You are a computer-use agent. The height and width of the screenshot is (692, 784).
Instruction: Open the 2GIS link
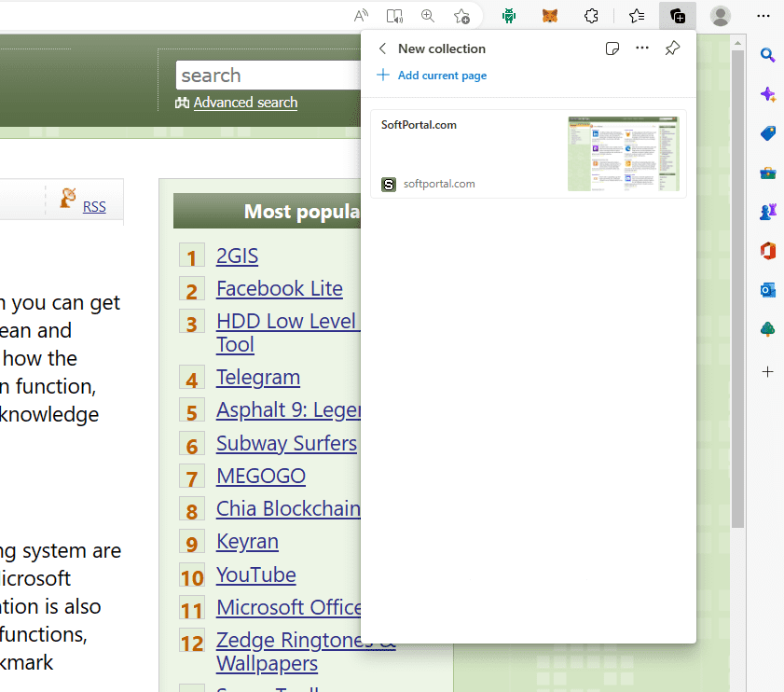237,256
